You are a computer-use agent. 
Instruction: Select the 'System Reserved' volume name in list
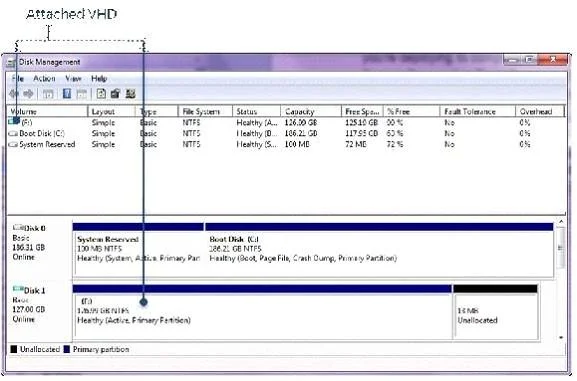pos(47,144)
